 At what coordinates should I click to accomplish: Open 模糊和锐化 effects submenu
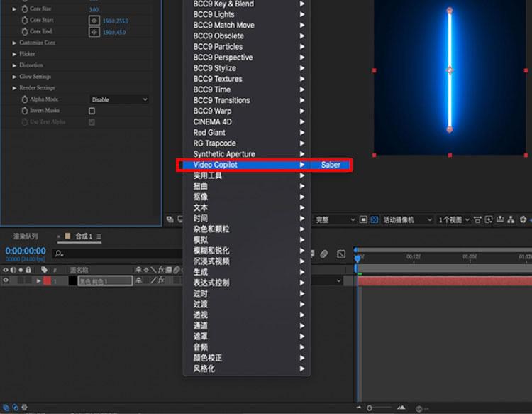click(247, 251)
